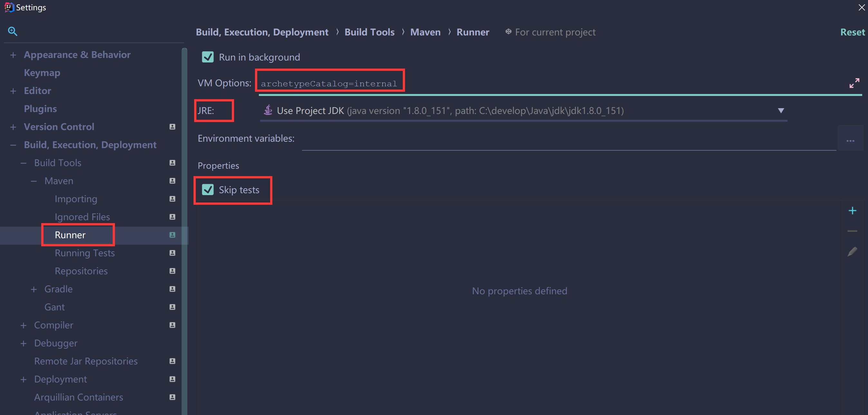
Task: Expand the Deployment node
Action: [x=24, y=379]
